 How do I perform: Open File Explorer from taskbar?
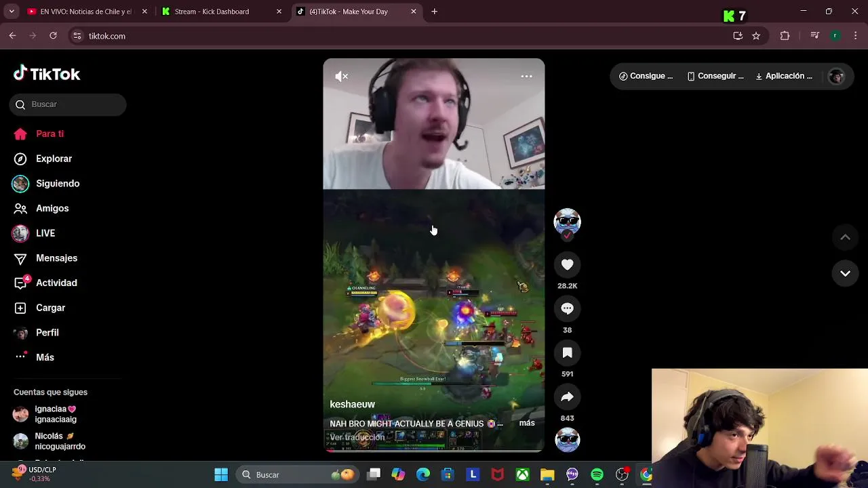coord(547,475)
